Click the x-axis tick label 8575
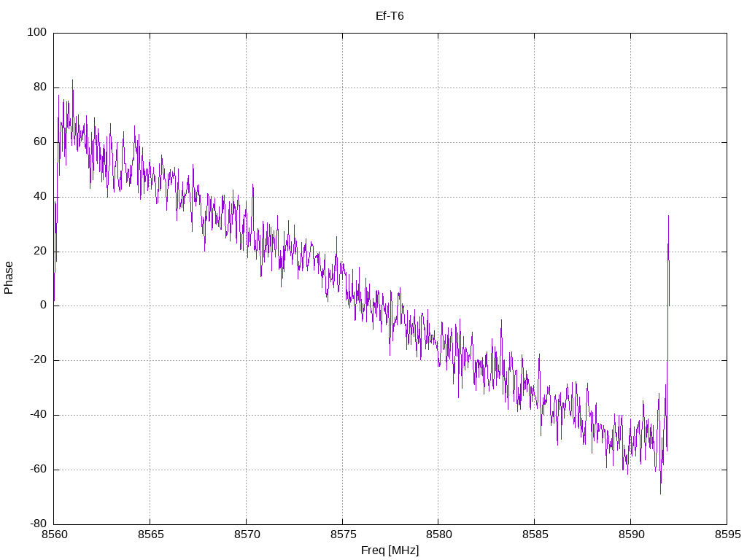The height and width of the screenshot is (560, 747). [343, 534]
